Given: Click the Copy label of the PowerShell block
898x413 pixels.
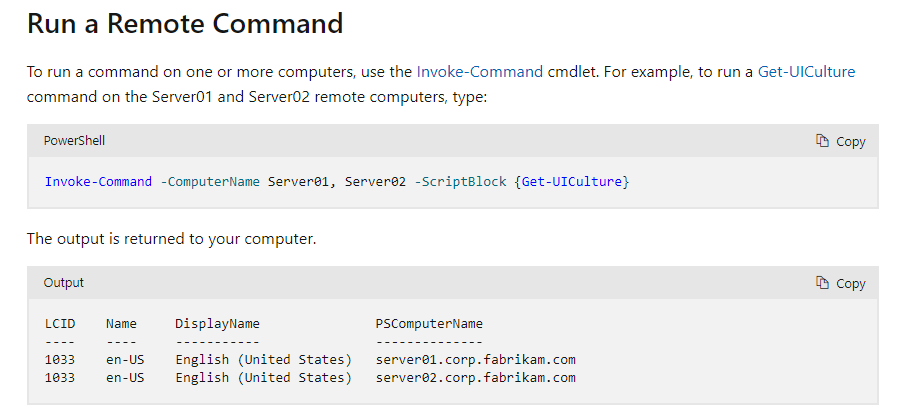Looking at the screenshot, I should click(x=850, y=141).
